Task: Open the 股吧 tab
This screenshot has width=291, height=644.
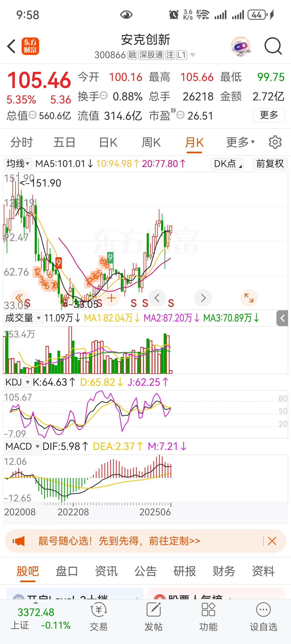Action: (x=28, y=571)
